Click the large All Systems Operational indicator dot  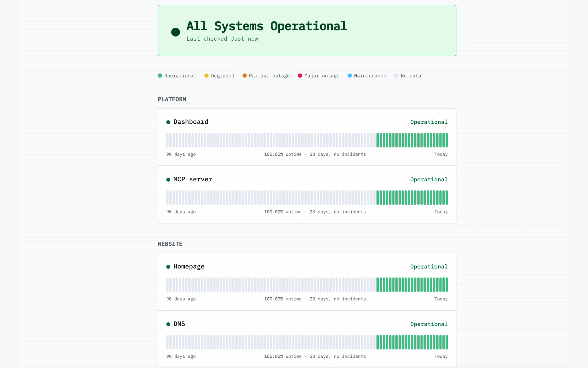click(176, 32)
